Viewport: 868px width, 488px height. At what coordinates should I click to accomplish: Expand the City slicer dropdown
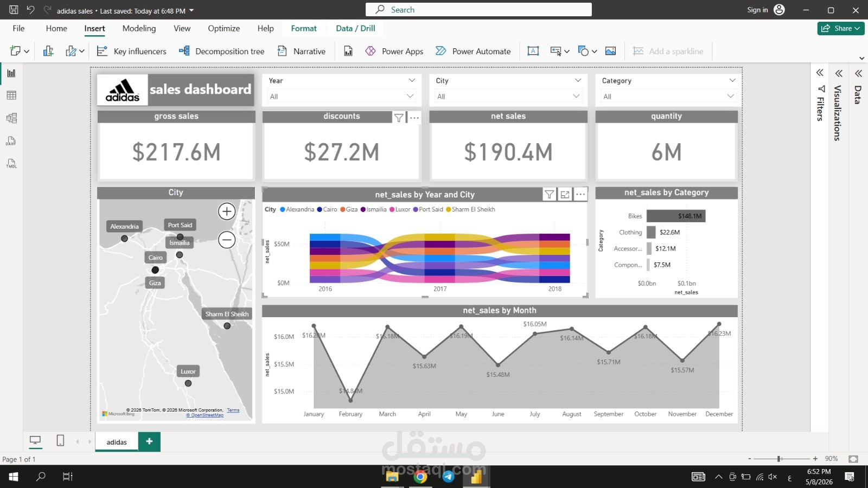576,96
